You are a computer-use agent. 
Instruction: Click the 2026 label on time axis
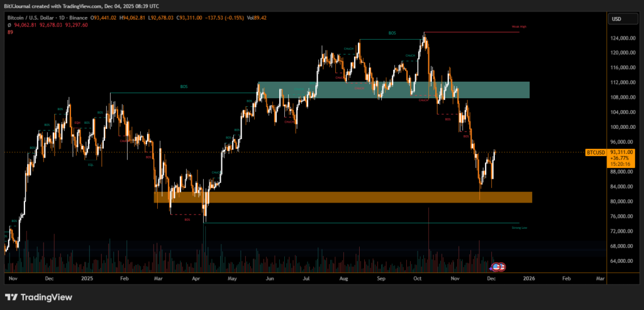pyautogui.click(x=529, y=277)
